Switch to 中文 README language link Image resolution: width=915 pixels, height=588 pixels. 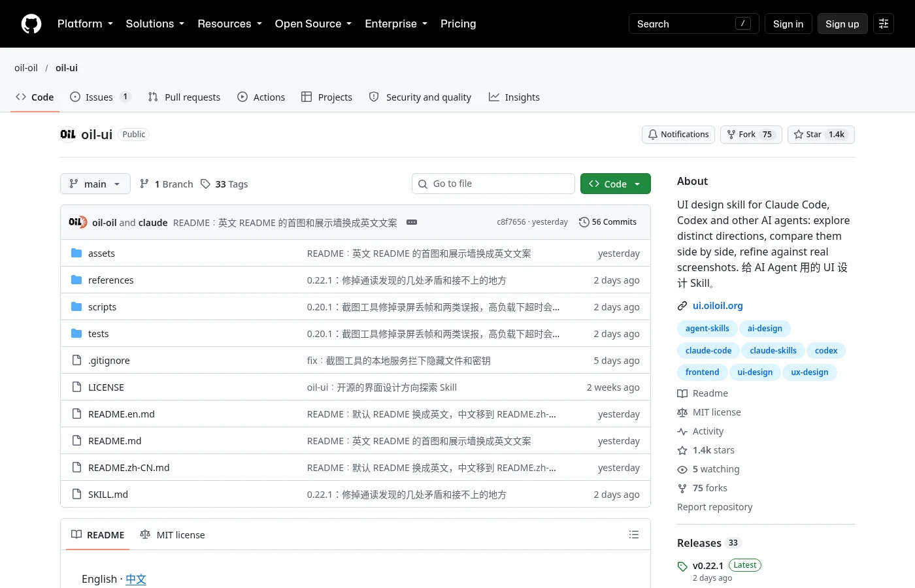coord(136,579)
